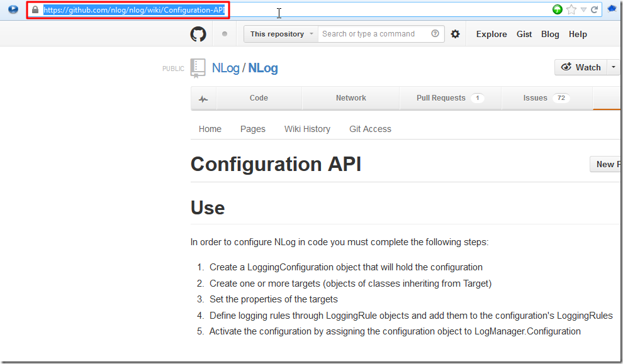Expand the Watch button dropdown arrow

[x=614, y=67]
